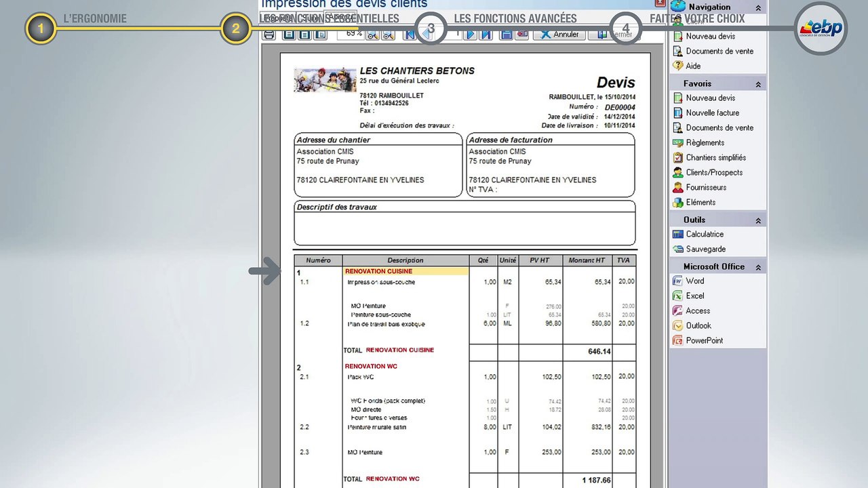
Task: Click the PowerPoint icon
Action: [677, 340]
